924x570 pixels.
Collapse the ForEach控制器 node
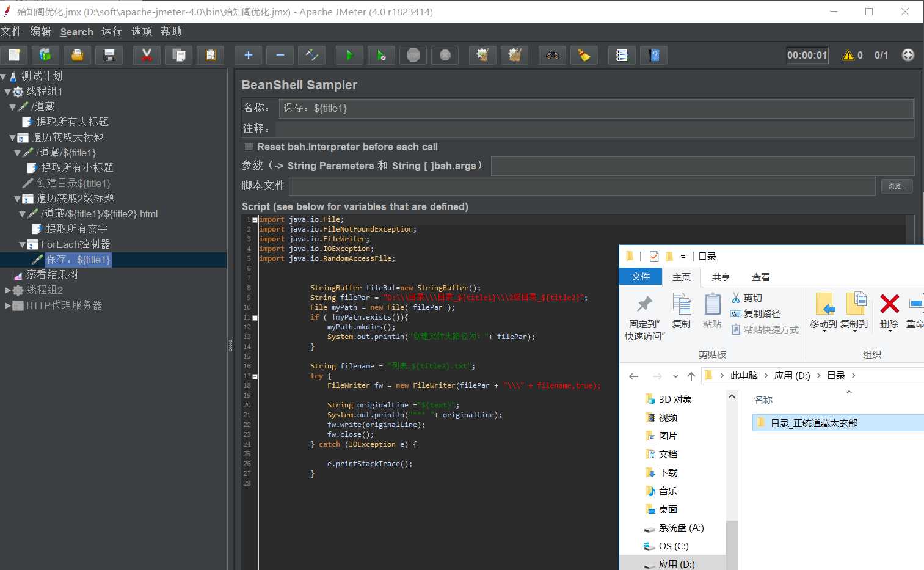point(22,244)
